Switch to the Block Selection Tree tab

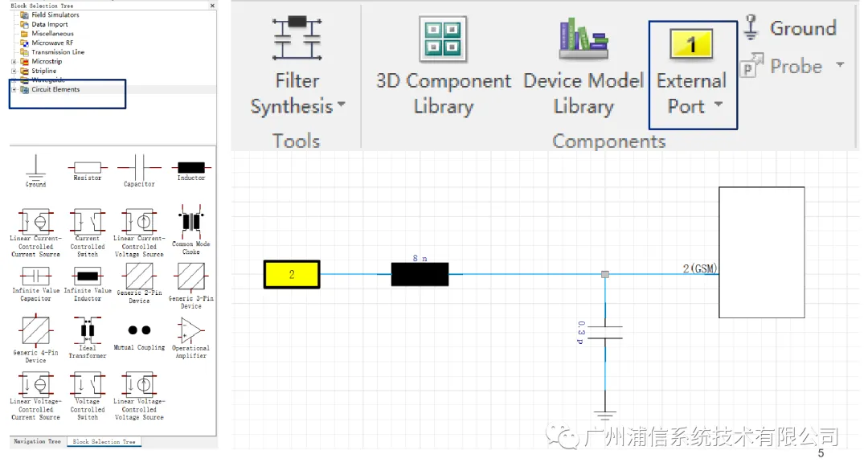point(104,441)
